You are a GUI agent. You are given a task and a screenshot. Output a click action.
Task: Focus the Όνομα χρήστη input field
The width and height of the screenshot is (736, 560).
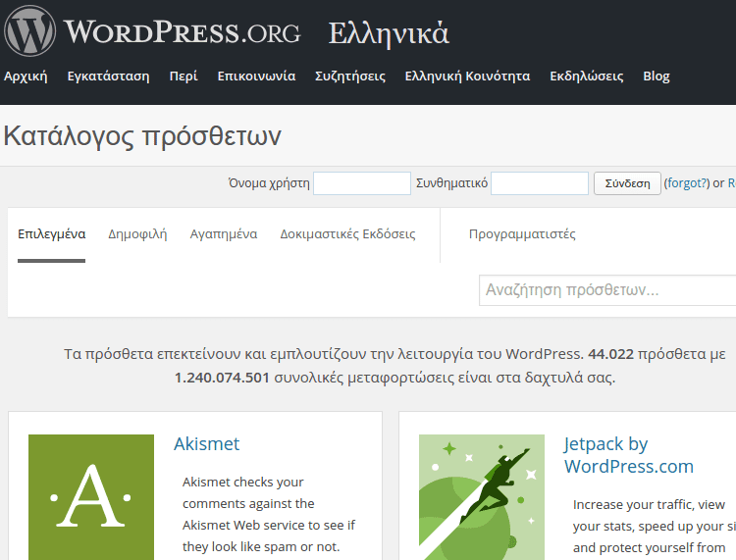362,183
